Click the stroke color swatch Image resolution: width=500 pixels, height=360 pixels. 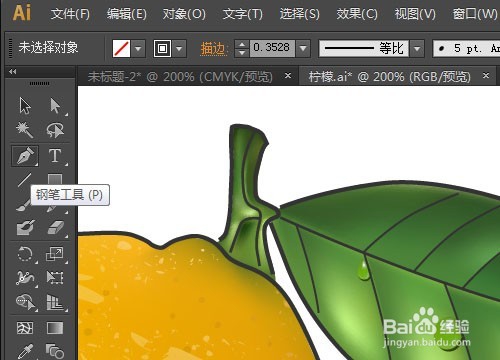[x=162, y=49]
